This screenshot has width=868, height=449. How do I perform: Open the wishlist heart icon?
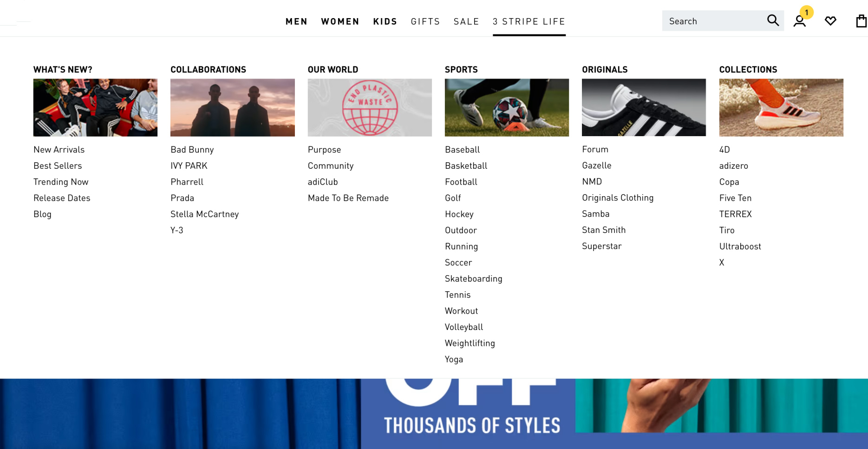coord(830,21)
